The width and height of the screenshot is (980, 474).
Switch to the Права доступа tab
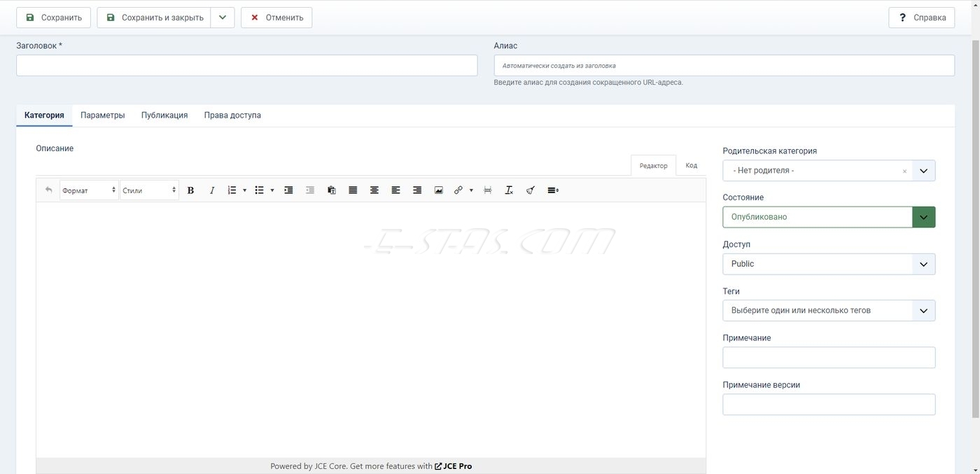232,115
